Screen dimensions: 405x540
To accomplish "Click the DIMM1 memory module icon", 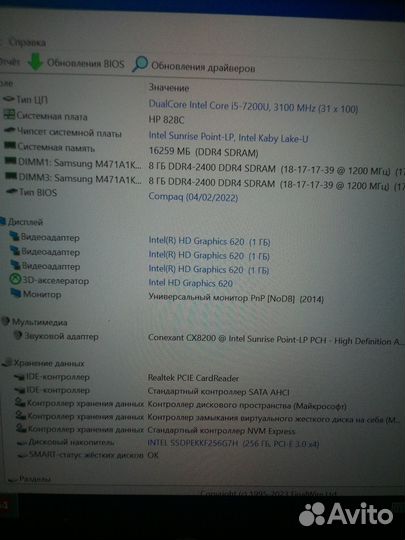I will coord(10,160).
